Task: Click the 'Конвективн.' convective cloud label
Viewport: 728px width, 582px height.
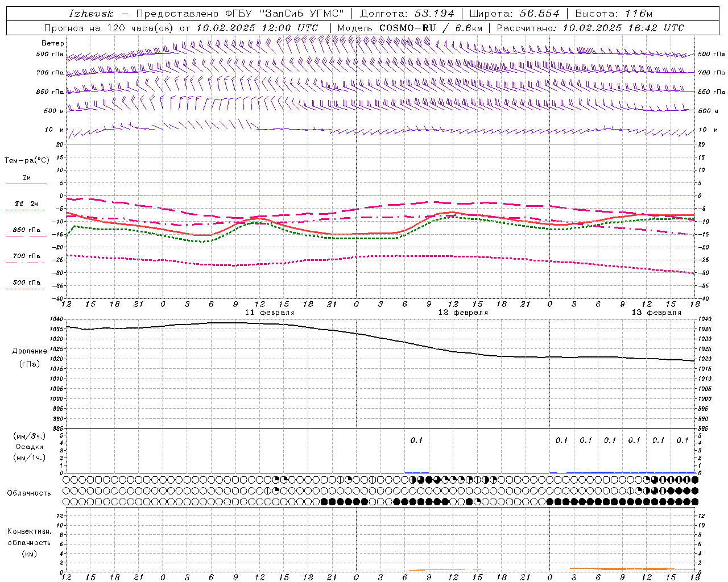Action: [29, 531]
